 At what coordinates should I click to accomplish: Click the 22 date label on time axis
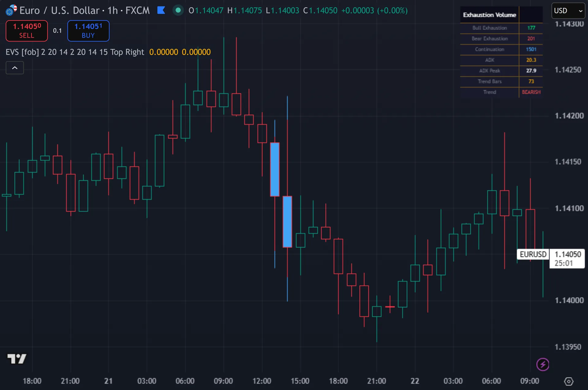tap(415, 381)
